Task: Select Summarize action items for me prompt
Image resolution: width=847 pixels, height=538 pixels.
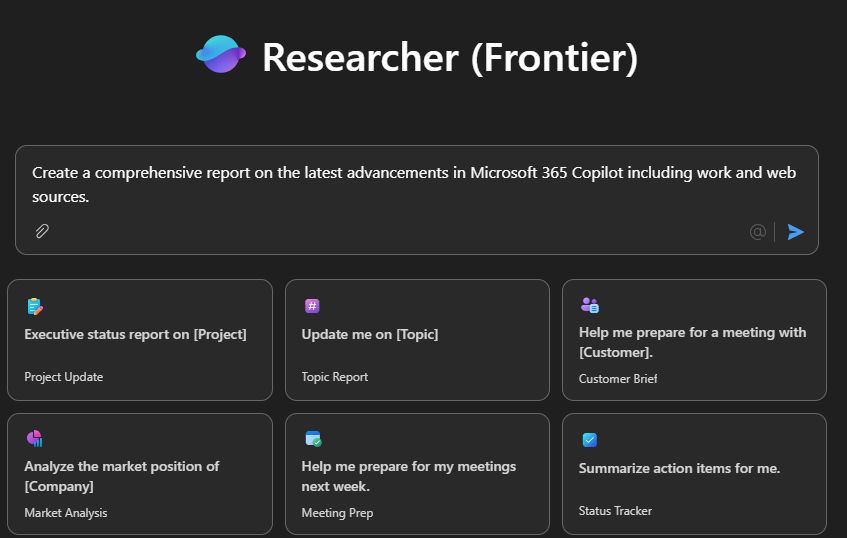Action: [x=694, y=474]
